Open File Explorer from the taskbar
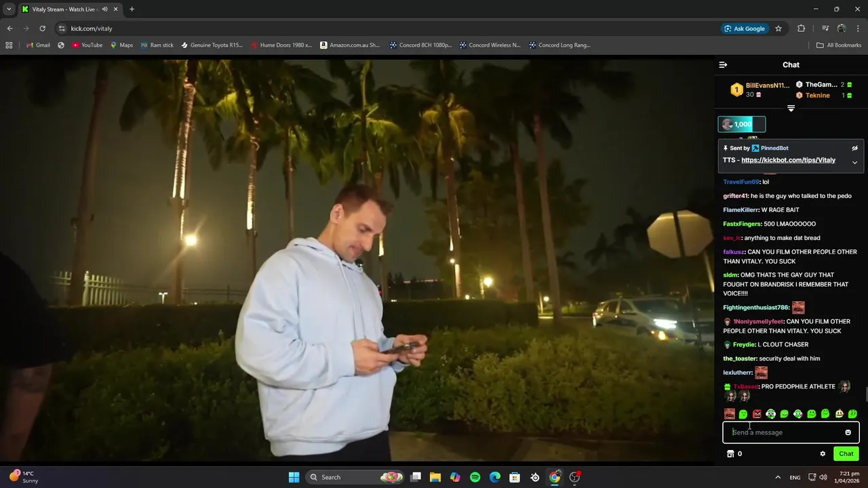The height and width of the screenshot is (488, 868). (x=435, y=477)
